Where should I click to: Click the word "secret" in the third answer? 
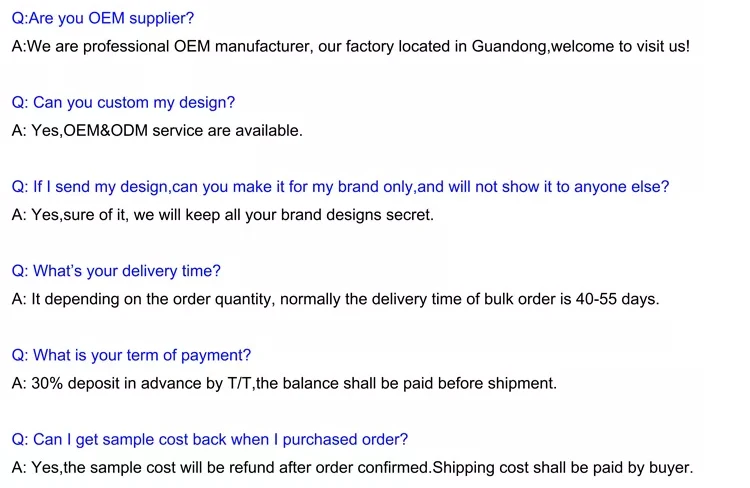pos(408,214)
